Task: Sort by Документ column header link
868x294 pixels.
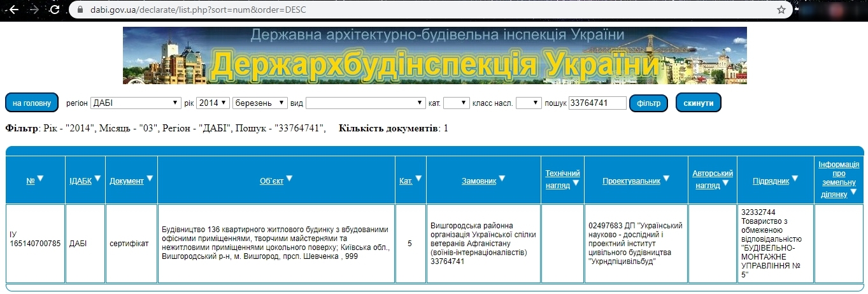Action: point(127,181)
